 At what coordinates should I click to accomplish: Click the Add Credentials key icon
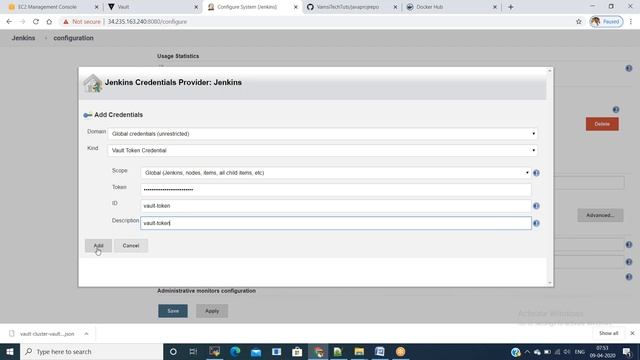[x=87, y=115]
